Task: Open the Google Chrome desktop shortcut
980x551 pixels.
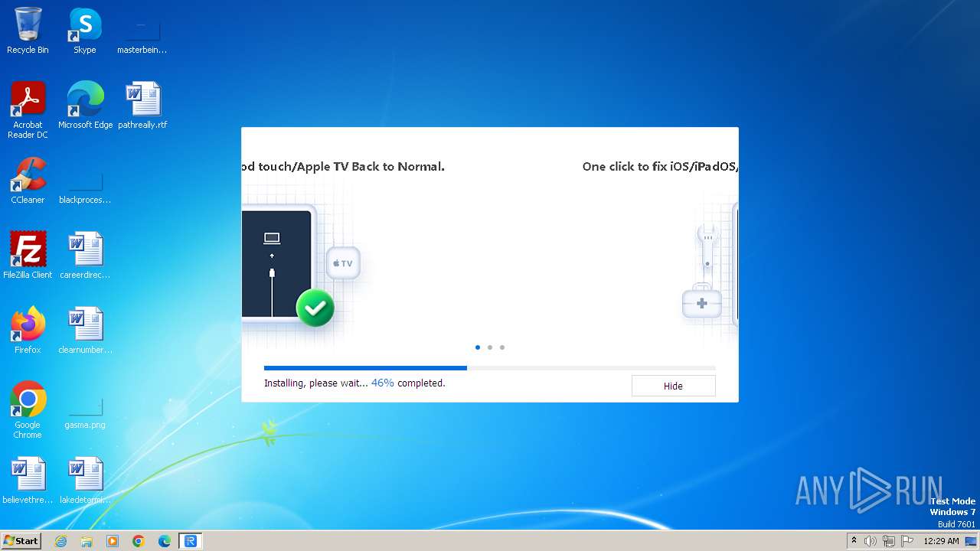Action: (x=28, y=410)
